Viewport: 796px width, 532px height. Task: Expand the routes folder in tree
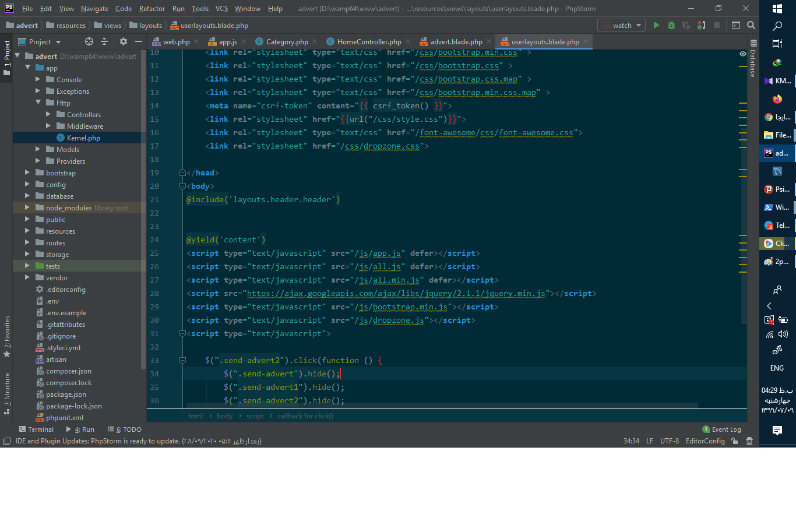click(27, 242)
